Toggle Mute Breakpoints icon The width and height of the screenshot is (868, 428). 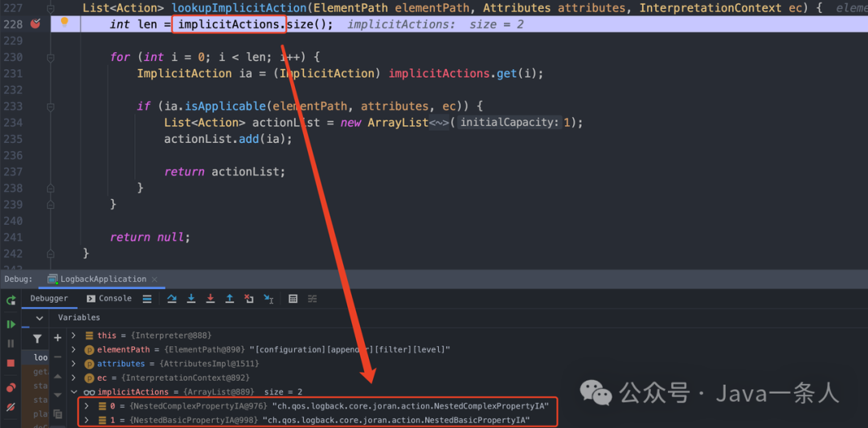pyautogui.click(x=10, y=408)
